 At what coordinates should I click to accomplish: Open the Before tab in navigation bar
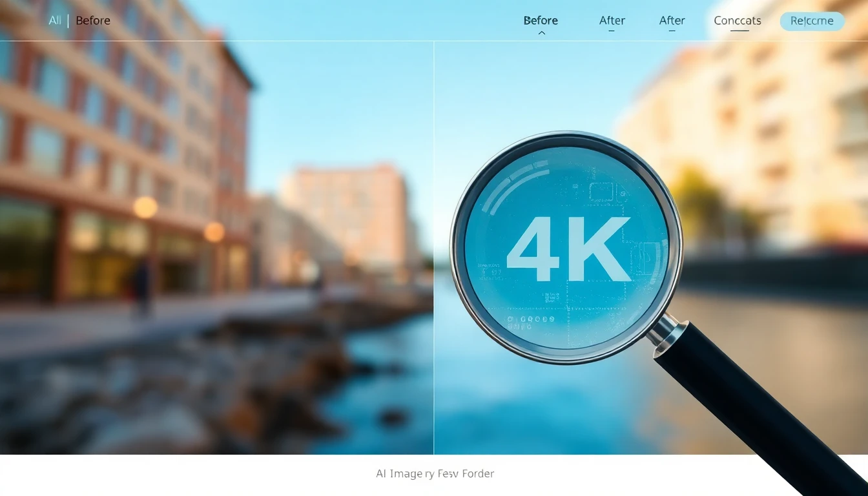tap(541, 21)
